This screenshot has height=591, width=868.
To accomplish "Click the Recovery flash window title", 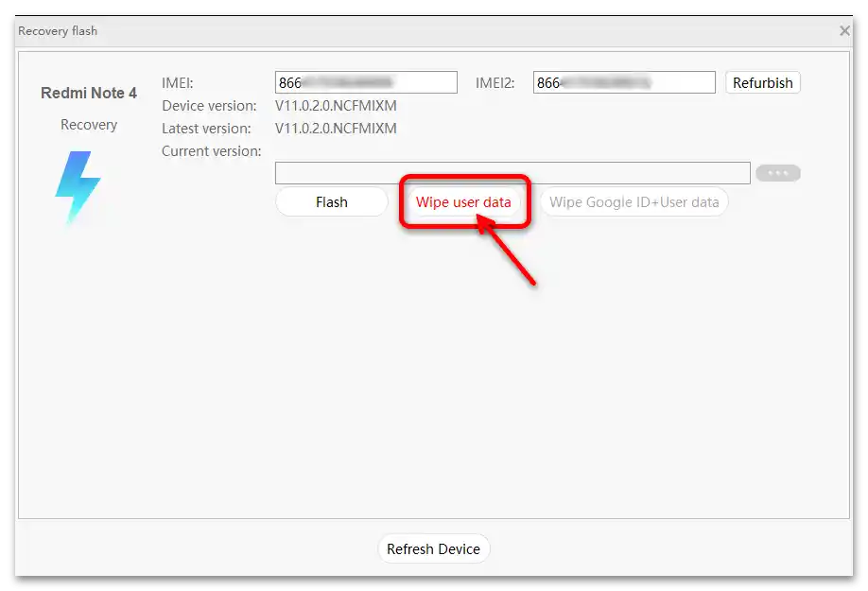I will point(58,31).
